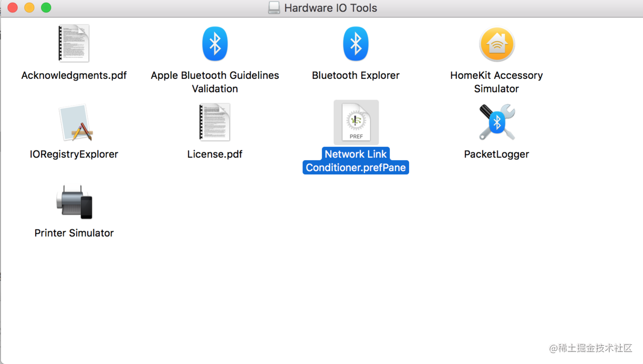The image size is (643, 364).
Task: Open IORegistryExplorer
Action: 74,122
